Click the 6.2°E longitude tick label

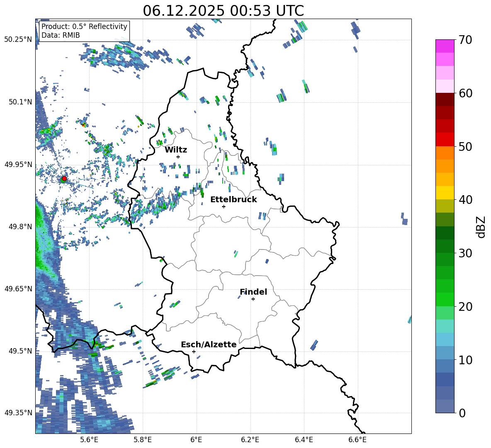tap(250, 439)
